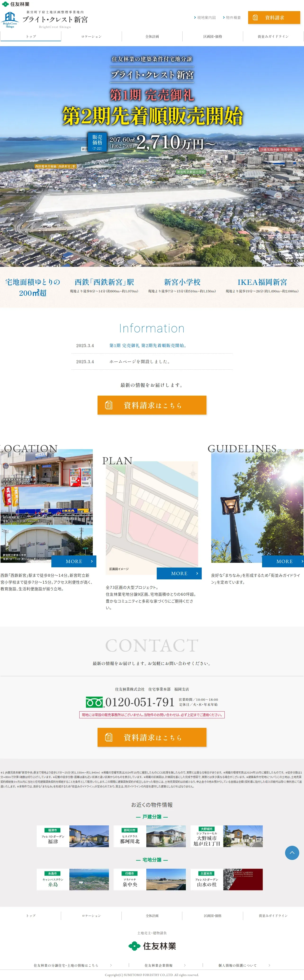Open the 福津 フォレストガーデン property card

pyautogui.click(x=73, y=836)
